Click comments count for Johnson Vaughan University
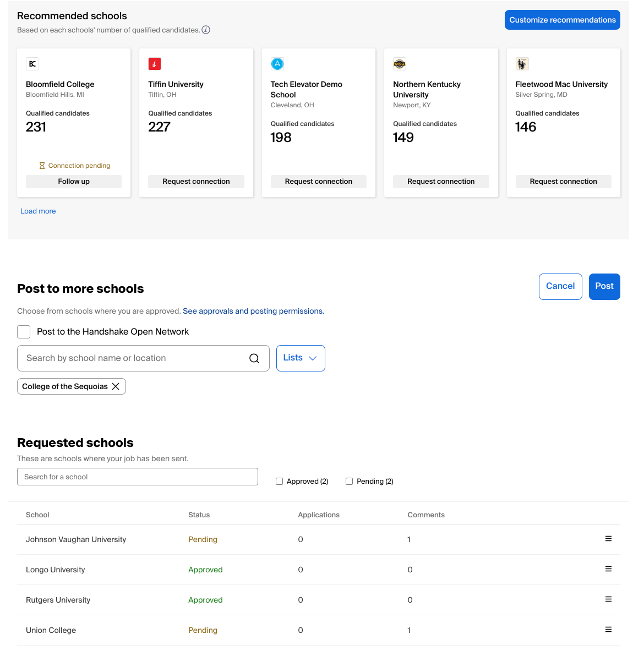 point(409,539)
